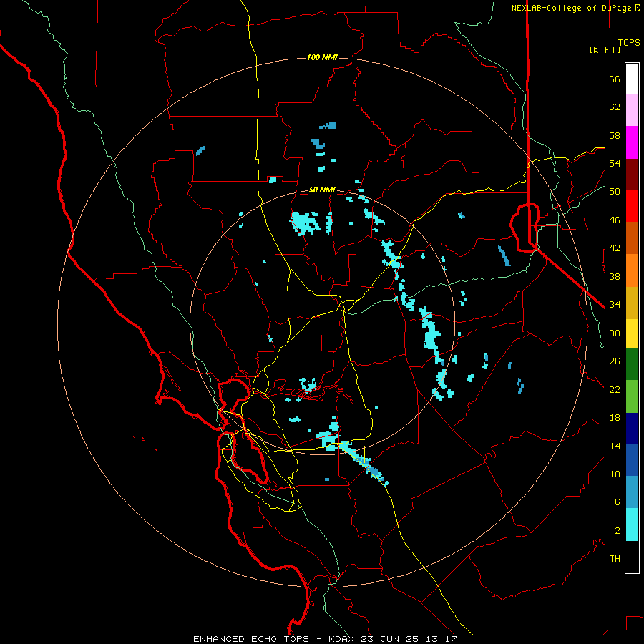Click the dark green 30 kft legend swatch
This screenshot has width=644, height=644.
click(x=632, y=364)
